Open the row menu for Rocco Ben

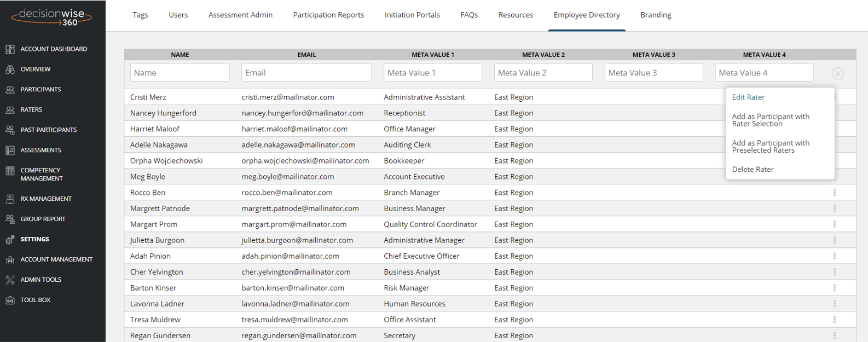click(835, 193)
